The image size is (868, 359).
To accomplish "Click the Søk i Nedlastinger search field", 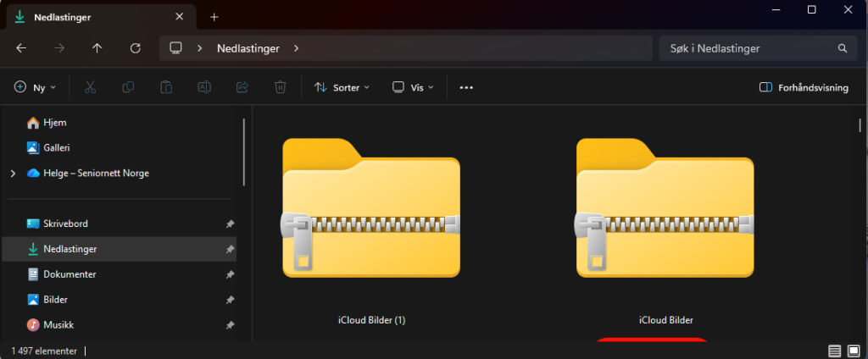I will pos(746,48).
